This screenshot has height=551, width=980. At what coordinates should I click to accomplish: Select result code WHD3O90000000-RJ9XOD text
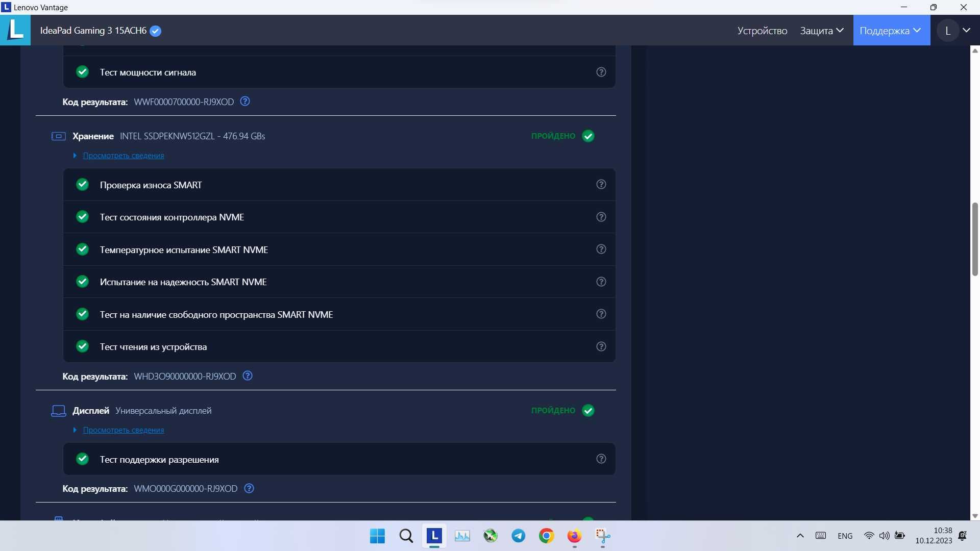[185, 377]
